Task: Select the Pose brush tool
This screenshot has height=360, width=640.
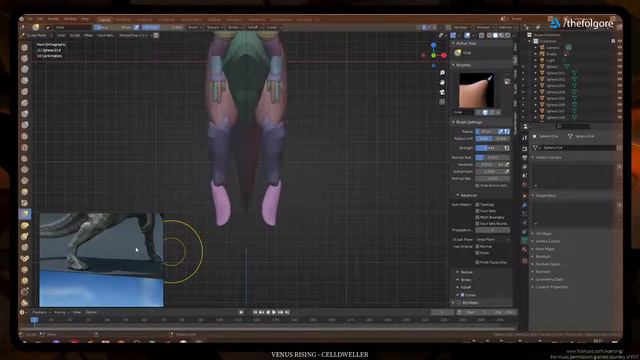Action: [24, 258]
